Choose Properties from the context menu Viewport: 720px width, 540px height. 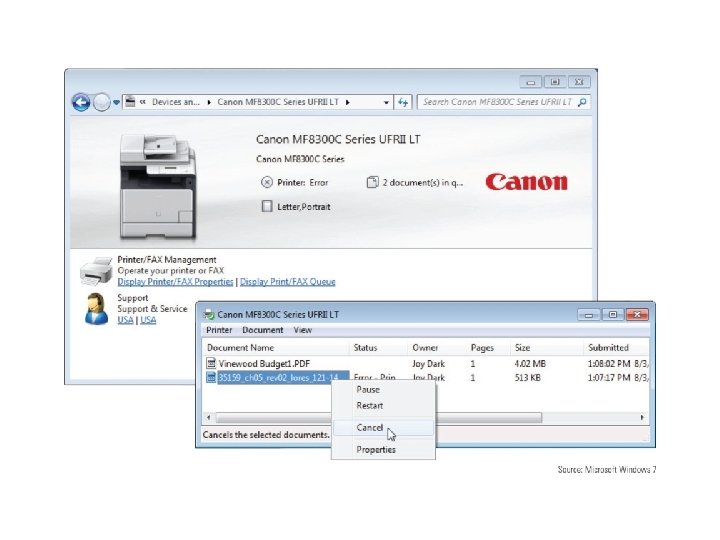[x=383, y=450]
